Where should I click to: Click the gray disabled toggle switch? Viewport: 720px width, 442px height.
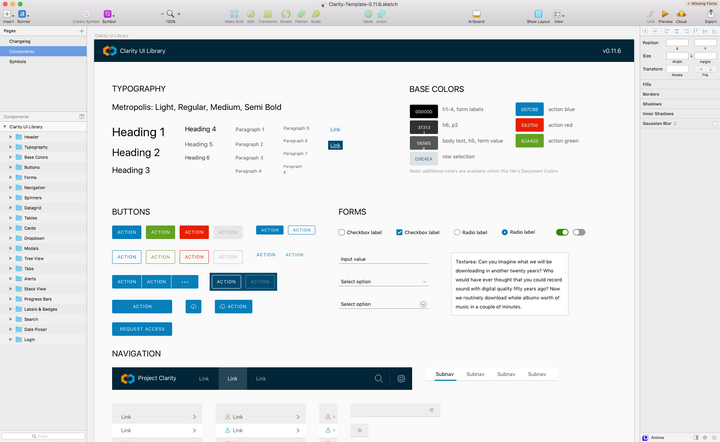579,232
